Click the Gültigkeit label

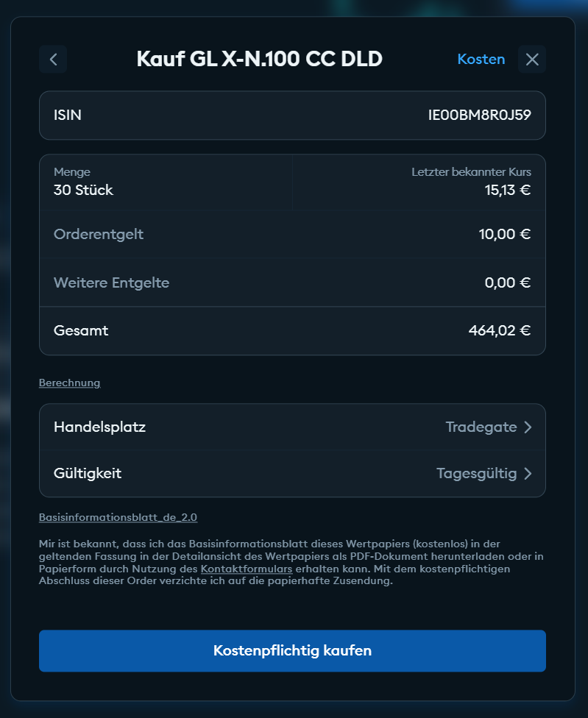pos(88,473)
